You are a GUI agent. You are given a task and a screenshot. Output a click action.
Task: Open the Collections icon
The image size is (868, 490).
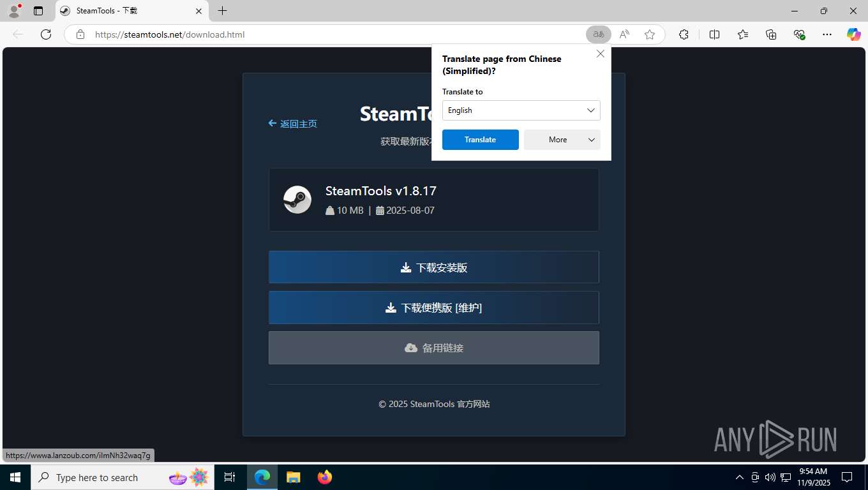click(771, 34)
